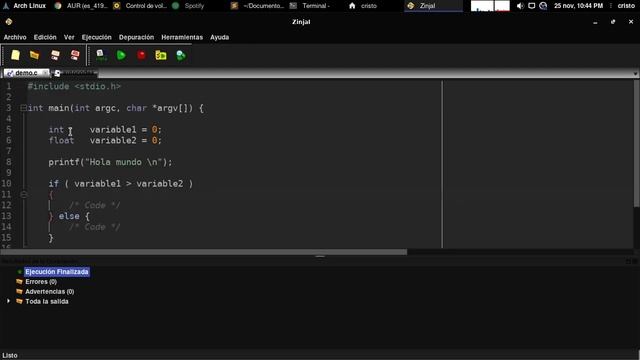Viewport: 640px width, 360px height.
Task: Close the demo.c tab
Action: coord(45,73)
